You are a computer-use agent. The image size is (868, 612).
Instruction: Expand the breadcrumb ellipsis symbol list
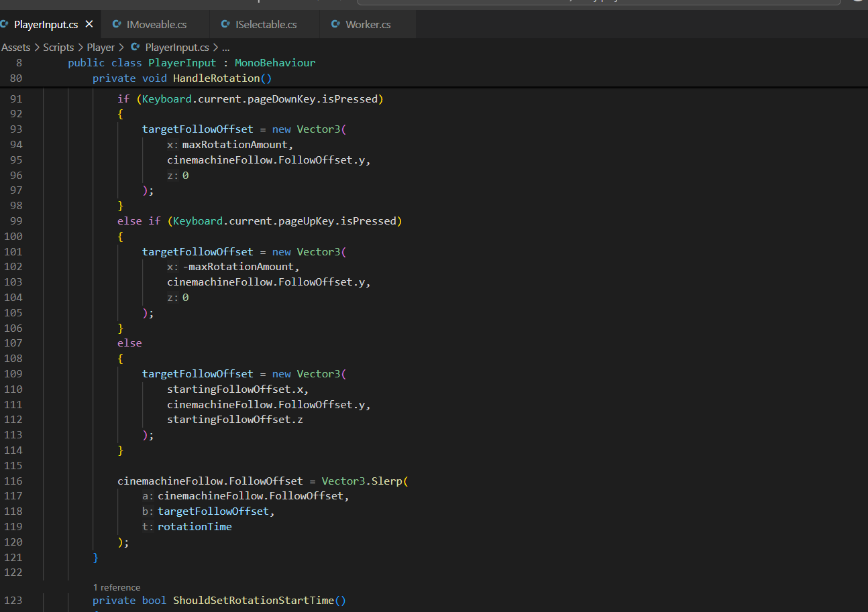point(225,47)
